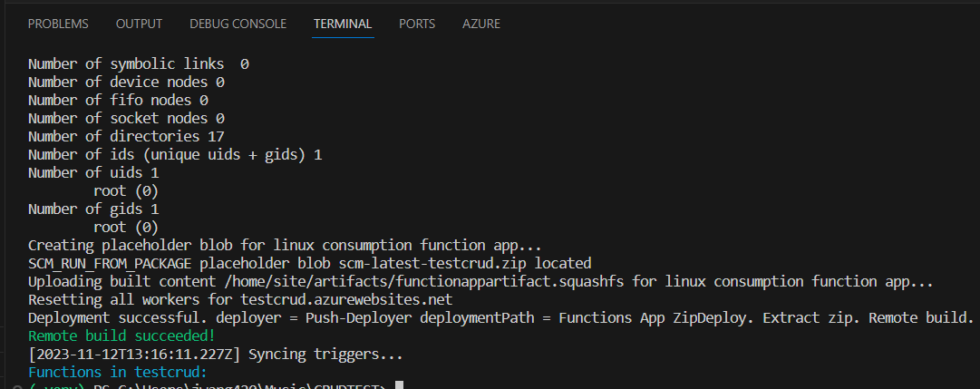Open the AZURE panel tab

coord(481,24)
